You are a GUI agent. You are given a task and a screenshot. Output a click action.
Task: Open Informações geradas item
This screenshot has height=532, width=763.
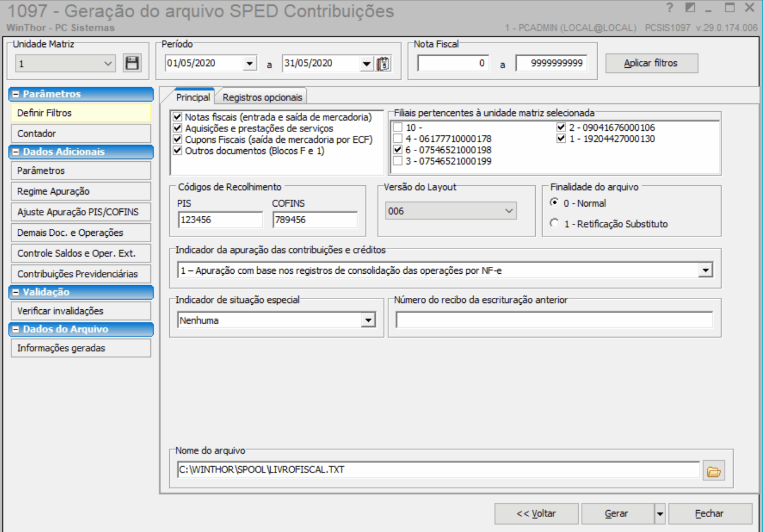click(x=81, y=348)
